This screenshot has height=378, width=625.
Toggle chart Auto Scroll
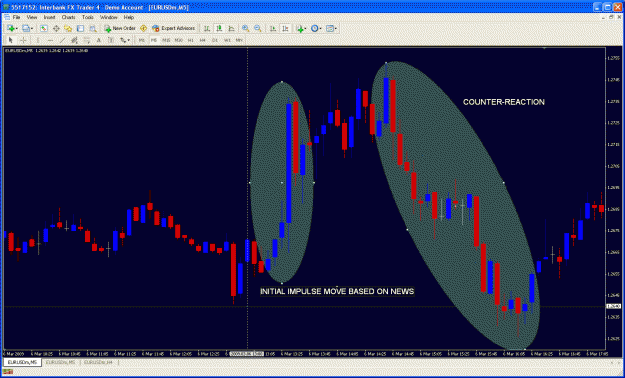click(273, 28)
